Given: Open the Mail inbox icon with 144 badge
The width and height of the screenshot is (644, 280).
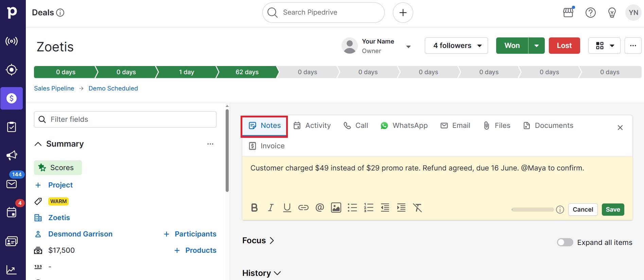Looking at the screenshot, I should click(x=12, y=184).
